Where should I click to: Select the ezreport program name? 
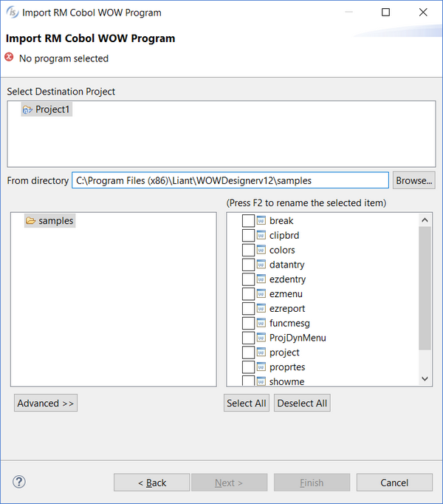pos(287,309)
